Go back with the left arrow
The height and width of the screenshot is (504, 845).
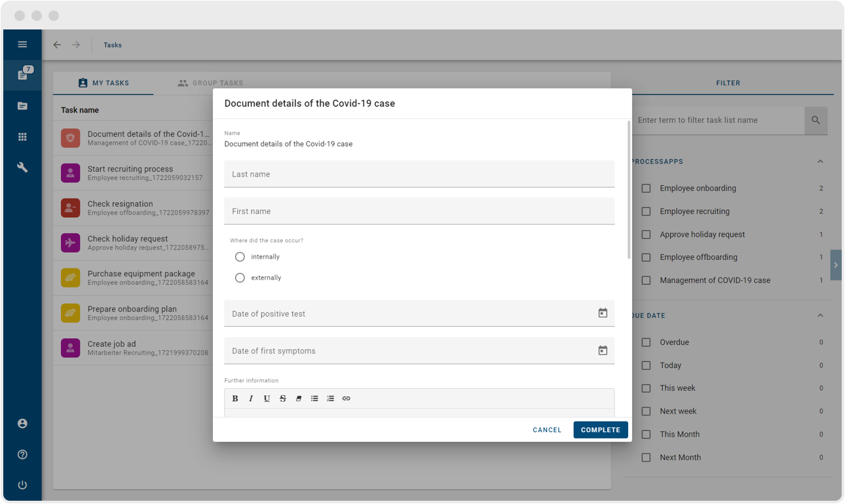pos(57,45)
